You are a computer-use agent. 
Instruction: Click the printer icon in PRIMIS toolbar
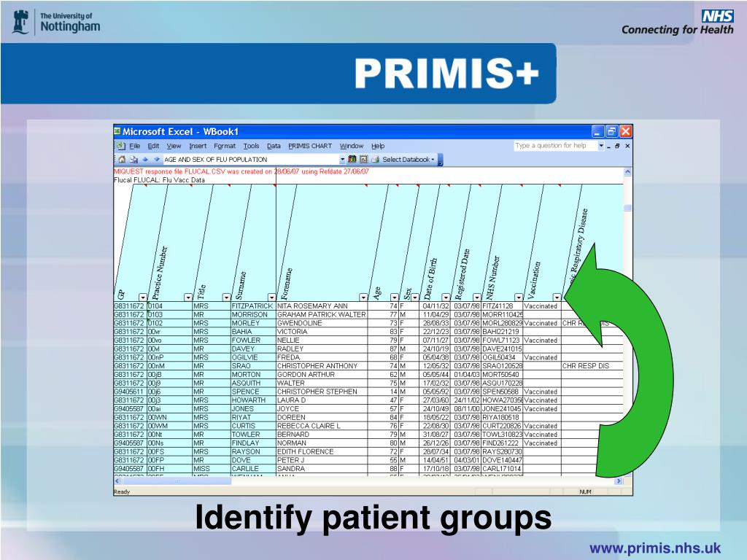coord(375,159)
